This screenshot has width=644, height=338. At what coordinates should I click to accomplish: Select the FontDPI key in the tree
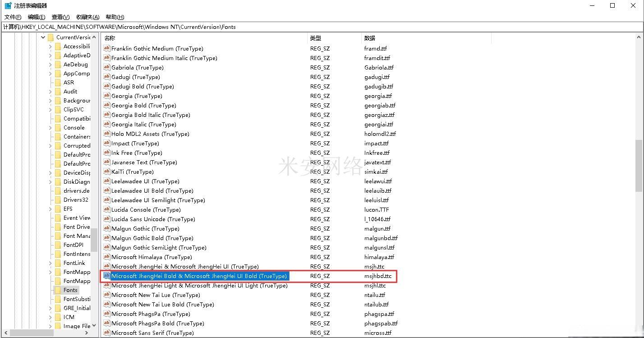(x=74, y=245)
